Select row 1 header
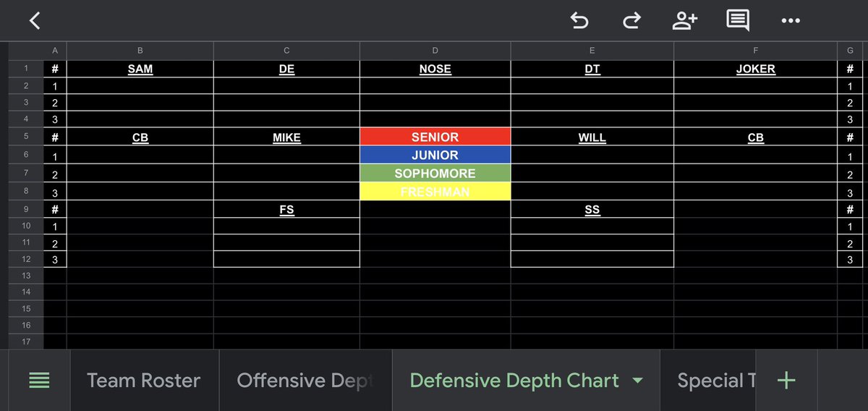The height and width of the screenshot is (411, 868). point(26,69)
